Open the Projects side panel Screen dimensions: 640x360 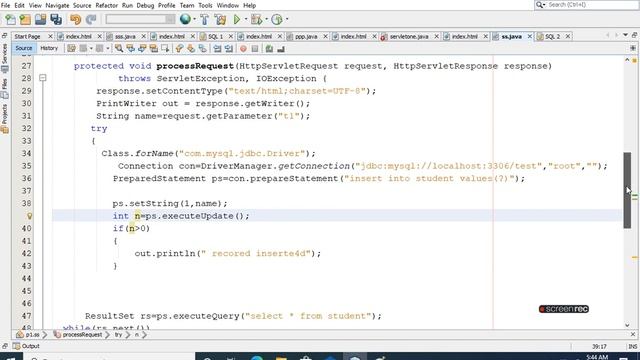pos(4,119)
